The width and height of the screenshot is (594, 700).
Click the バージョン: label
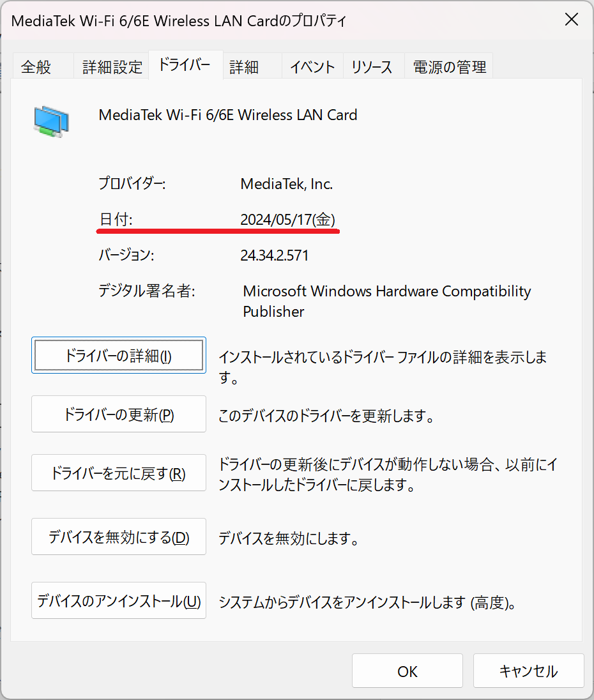point(126,255)
